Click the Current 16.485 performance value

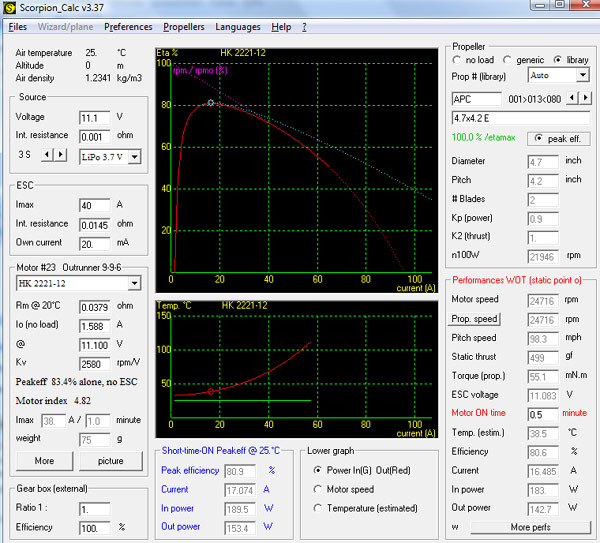(x=543, y=471)
